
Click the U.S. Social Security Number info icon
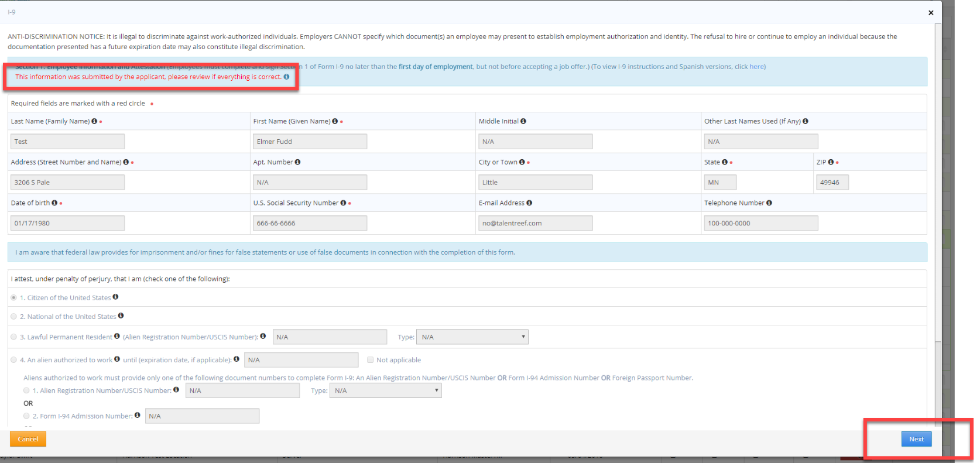[343, 203]
